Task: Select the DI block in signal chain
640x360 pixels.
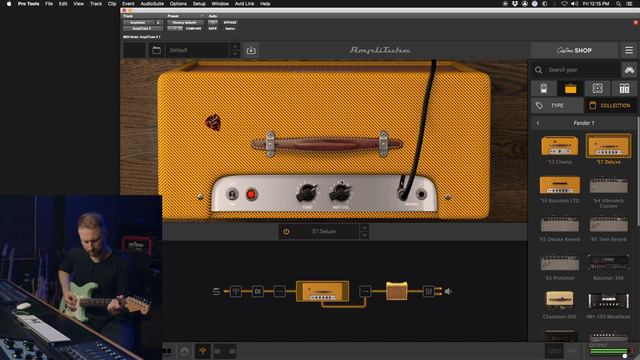Action: coord(258,291)
